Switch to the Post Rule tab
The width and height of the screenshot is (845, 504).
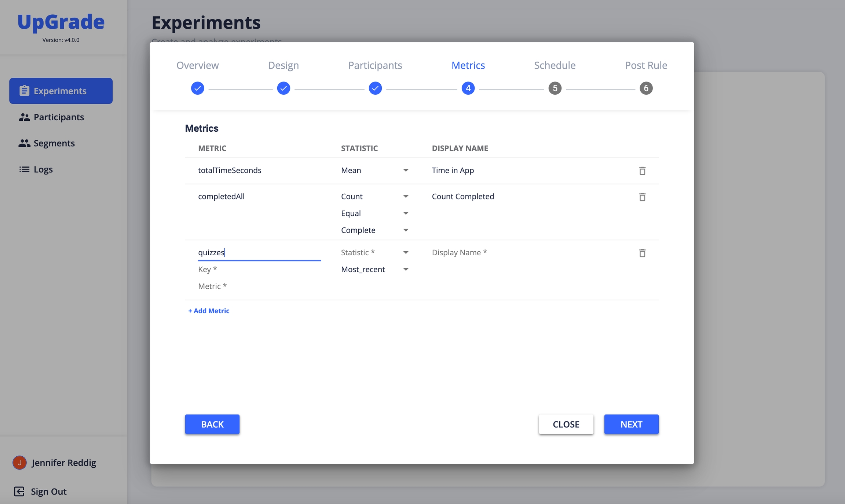pos(646,65)
